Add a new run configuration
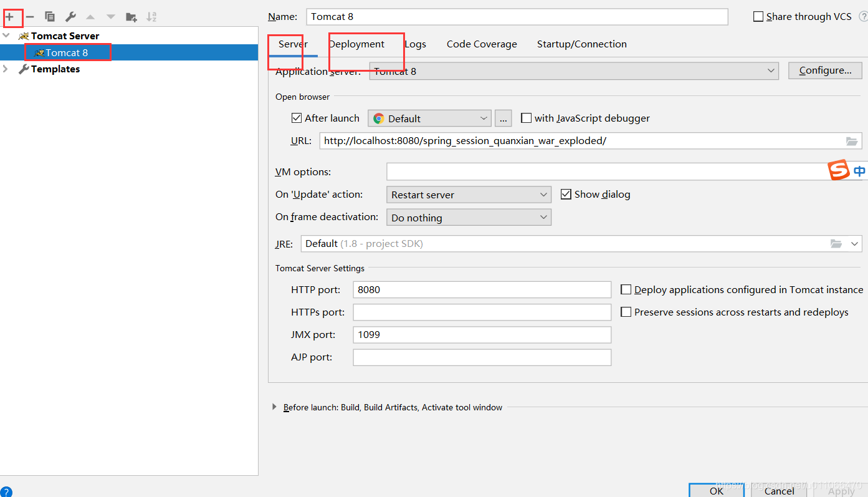Image resolution: width=868 pixels, height=497 pixels. 9,17
